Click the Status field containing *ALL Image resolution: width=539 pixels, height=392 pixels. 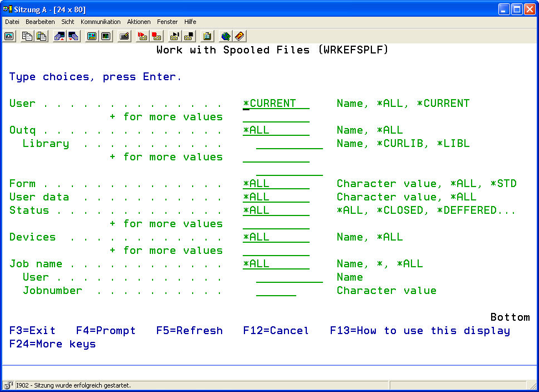[x=276, y=210]
